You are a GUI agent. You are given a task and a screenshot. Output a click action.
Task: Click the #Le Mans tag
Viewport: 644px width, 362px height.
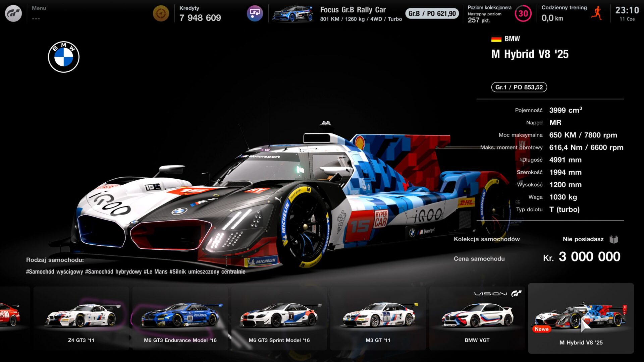pos(156,271)
